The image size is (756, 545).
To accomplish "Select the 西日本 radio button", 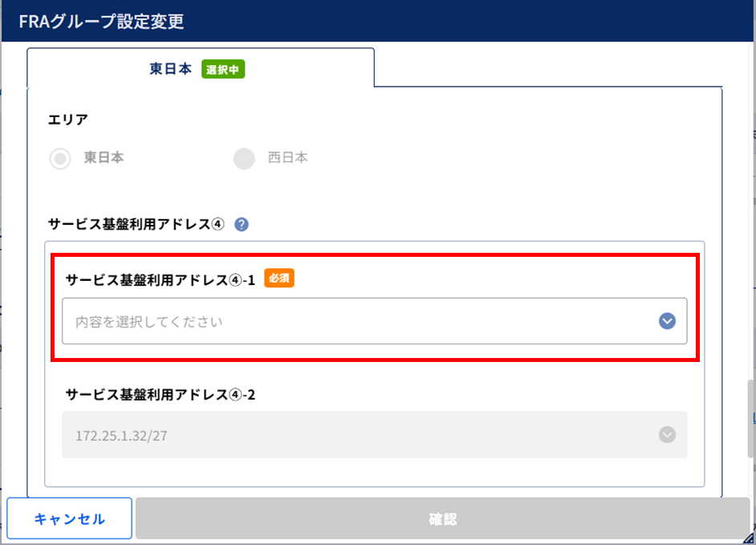I will pyautogui.click(x=244, y=158).
